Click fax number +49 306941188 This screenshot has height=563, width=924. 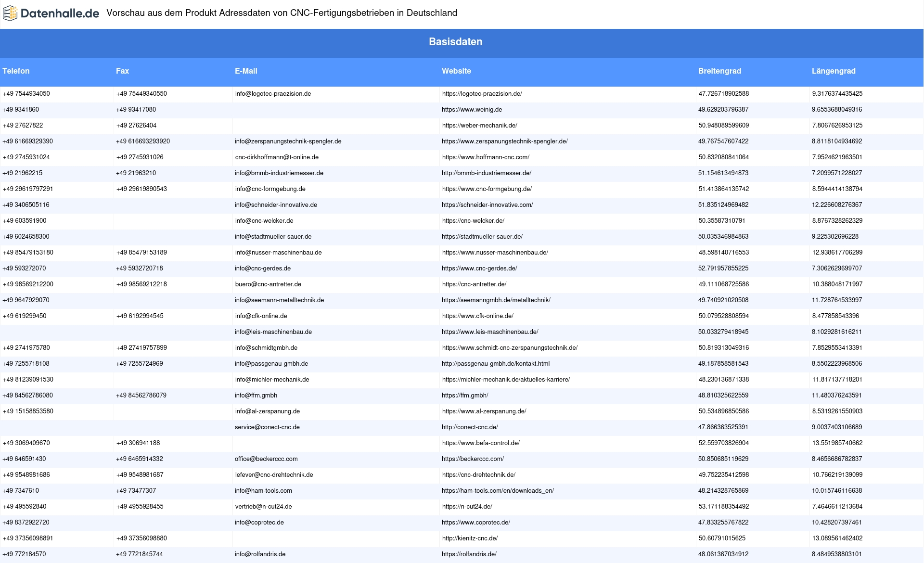(x=138, y=443)
